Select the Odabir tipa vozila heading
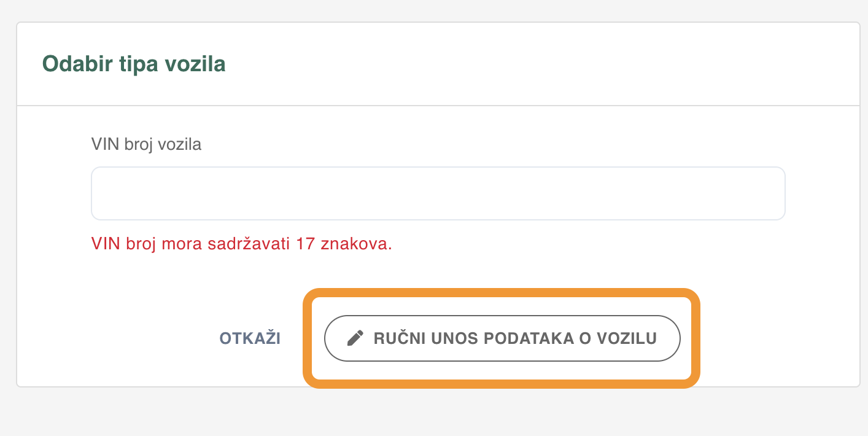This screenshot has height=436, width=868. [134, 64]
